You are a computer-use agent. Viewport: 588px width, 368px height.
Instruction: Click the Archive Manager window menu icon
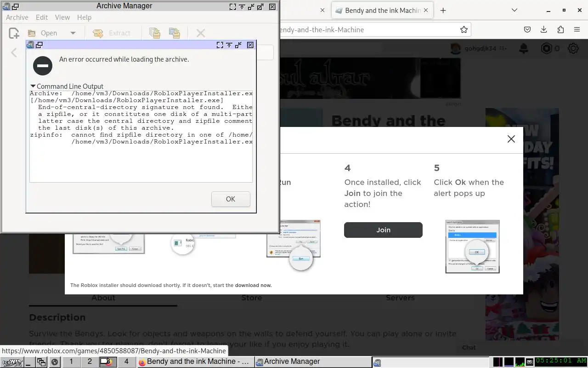point(6,6)
